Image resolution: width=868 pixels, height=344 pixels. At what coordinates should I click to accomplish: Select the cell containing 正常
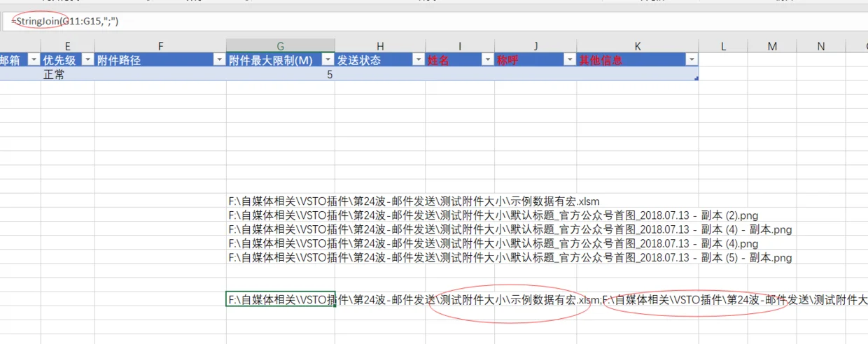tap(68, 74)
